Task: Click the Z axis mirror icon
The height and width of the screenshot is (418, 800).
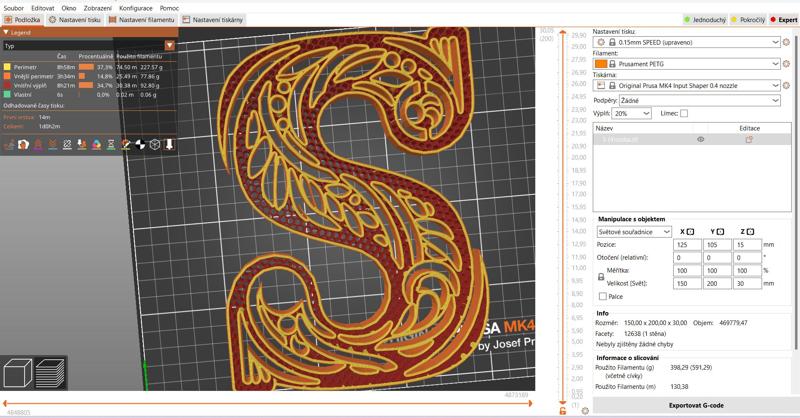Action: [x=751, y=232]
